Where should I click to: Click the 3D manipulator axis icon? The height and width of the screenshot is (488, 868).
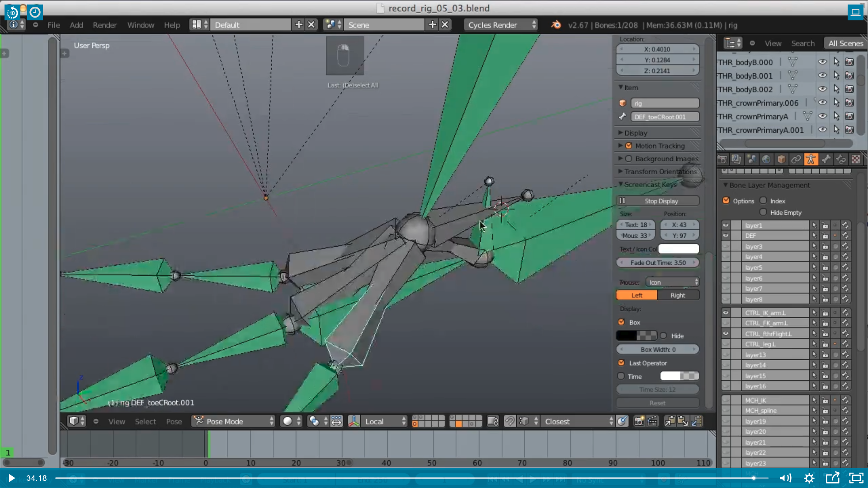coord(354,421)
